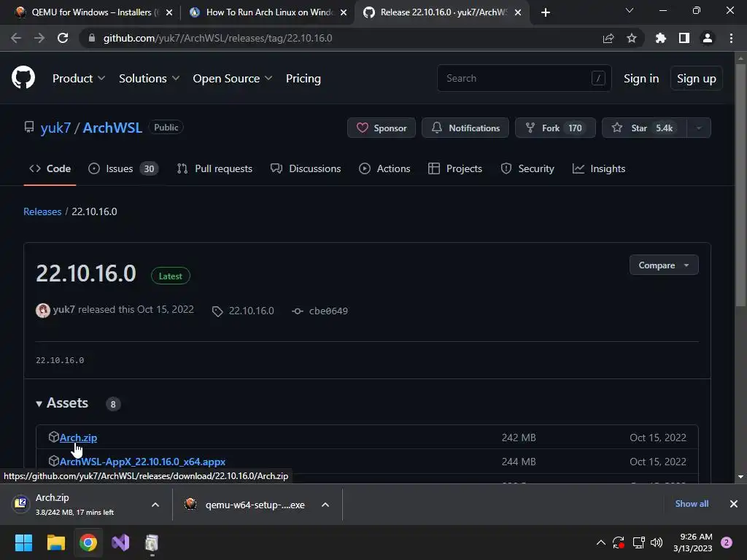The image size is (747, 560).
Task: Click the commit icon beside cbe0649
Action: point(298,311)
